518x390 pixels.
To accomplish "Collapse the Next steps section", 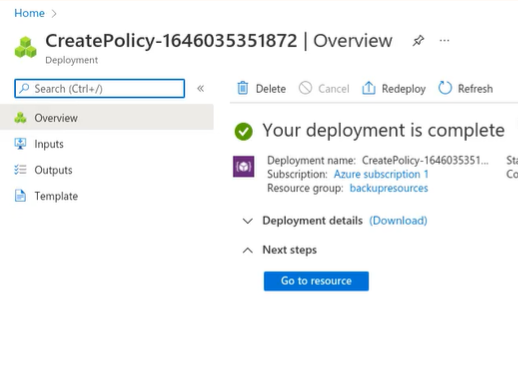I will point(248,250).
